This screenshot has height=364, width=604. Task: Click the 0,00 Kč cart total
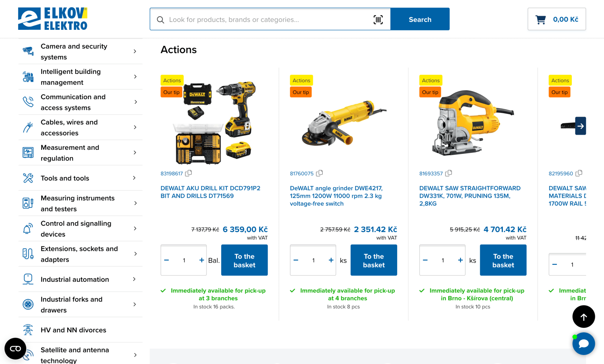(x=565, y=19)
